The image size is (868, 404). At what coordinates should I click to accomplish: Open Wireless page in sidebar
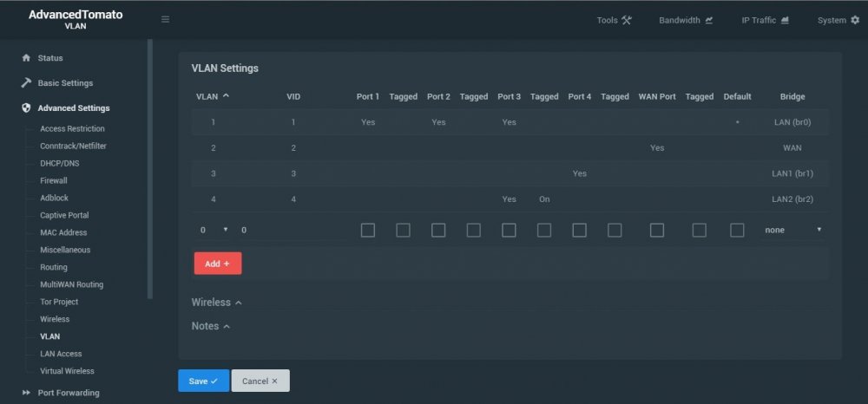tap(55, 319)
